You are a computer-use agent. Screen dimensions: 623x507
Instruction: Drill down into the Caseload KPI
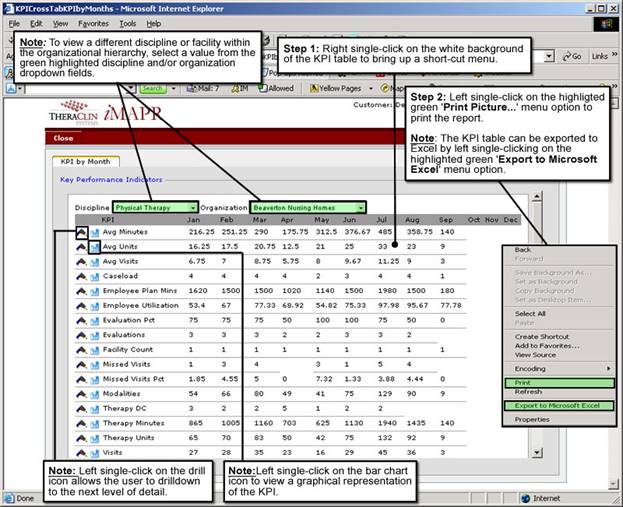[81, 275]
